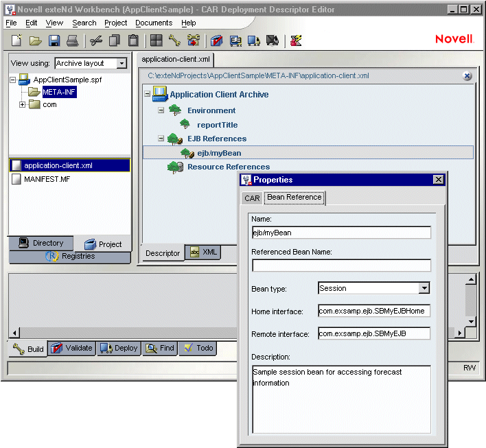Click the Home interface field

pos(374,311)
